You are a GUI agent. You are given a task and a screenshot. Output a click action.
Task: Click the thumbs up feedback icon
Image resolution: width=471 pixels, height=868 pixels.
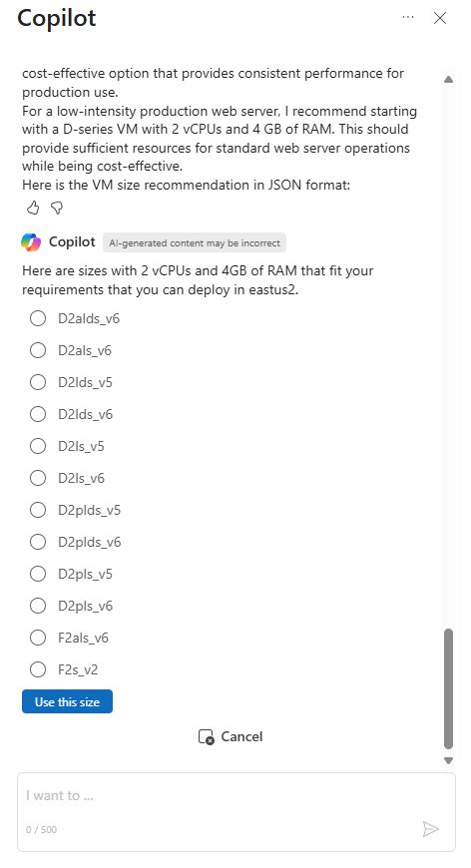click(33, 208)
